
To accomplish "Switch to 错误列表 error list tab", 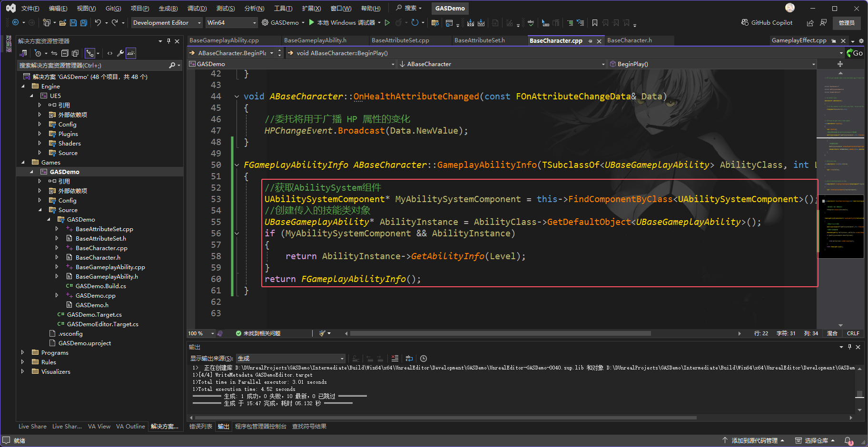I will tap(201, 426).
